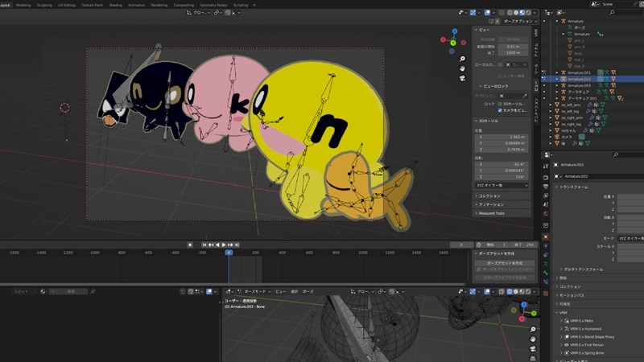Click pan hand icon in the wireframe viewport
Image resolution: width=644 pixels, height=362 pixels.
(x=533, y=339)
